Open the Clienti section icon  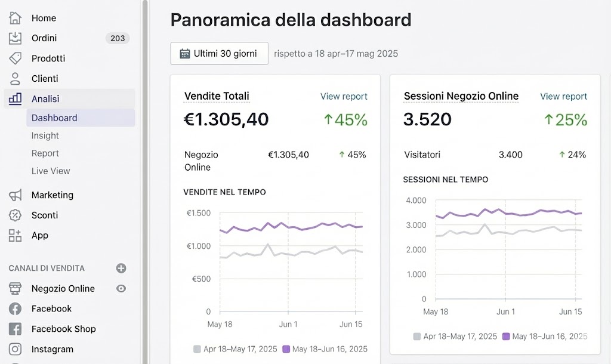[x=15, y=78]
